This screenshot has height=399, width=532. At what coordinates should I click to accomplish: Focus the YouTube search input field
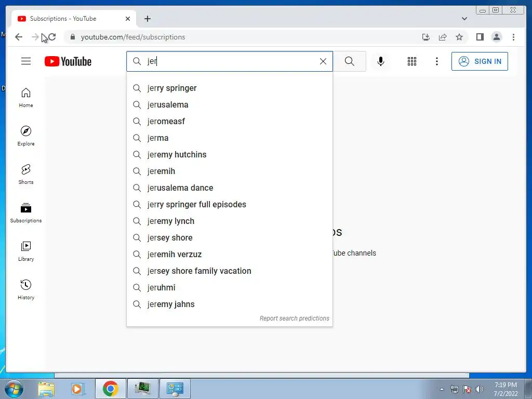[x=231, y=61]
